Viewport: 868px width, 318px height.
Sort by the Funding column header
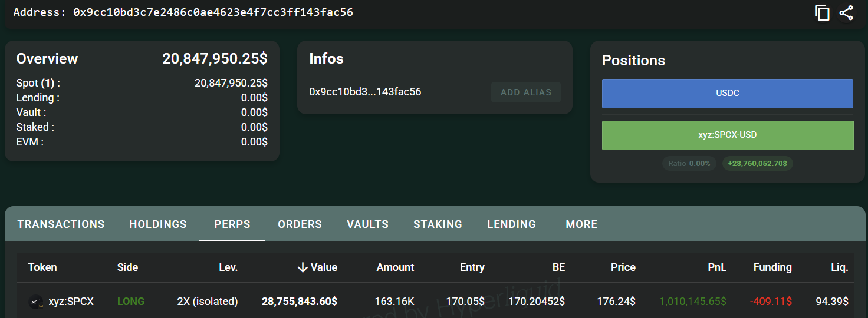click(772, 267)
